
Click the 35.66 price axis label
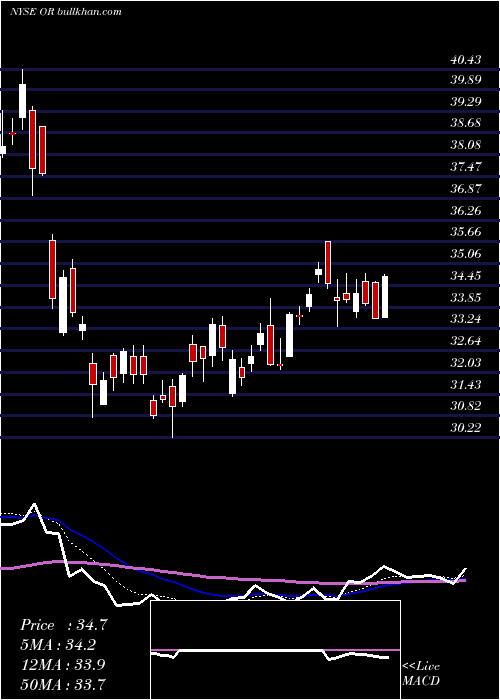466,232
